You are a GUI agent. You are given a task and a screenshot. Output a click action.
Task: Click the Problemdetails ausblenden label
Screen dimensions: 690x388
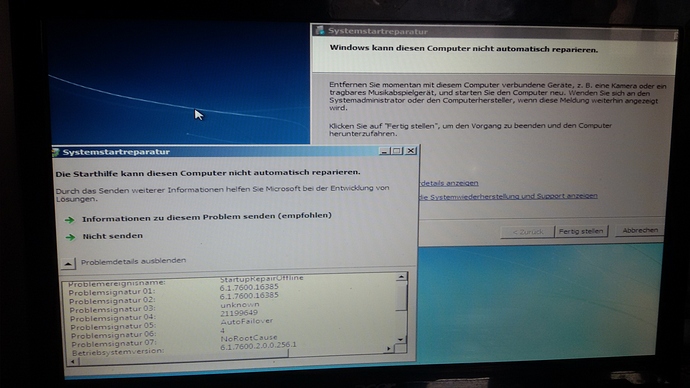point(133,261)
